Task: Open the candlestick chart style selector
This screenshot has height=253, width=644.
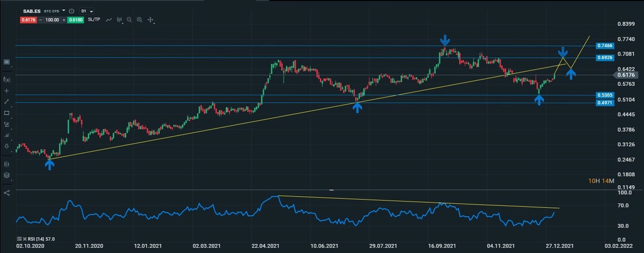Action: [x=119, y=20]
